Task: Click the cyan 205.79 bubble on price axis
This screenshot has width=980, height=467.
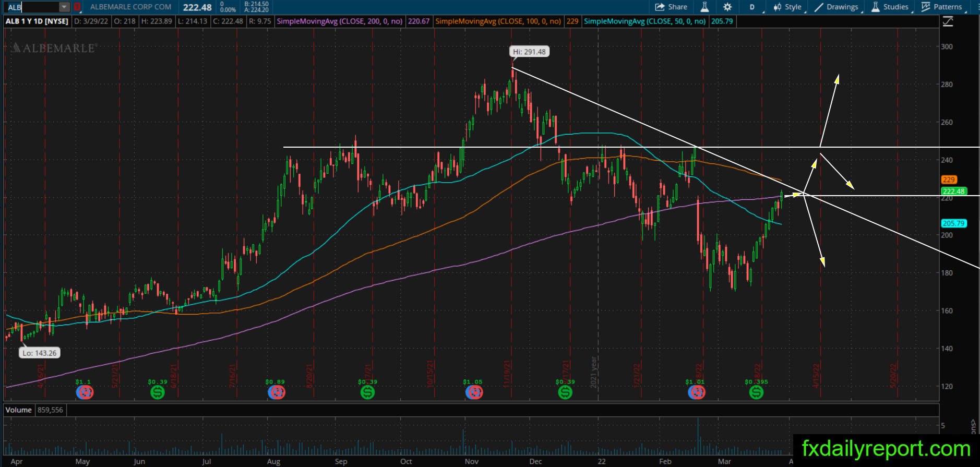Action: pyautogui.click(x=954, y=223)
